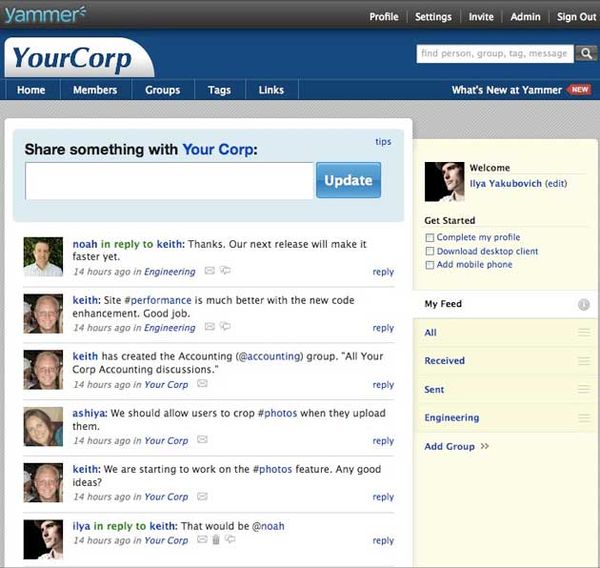Click Invite in the top bar
600x568 pixels.
pos(481,17)
